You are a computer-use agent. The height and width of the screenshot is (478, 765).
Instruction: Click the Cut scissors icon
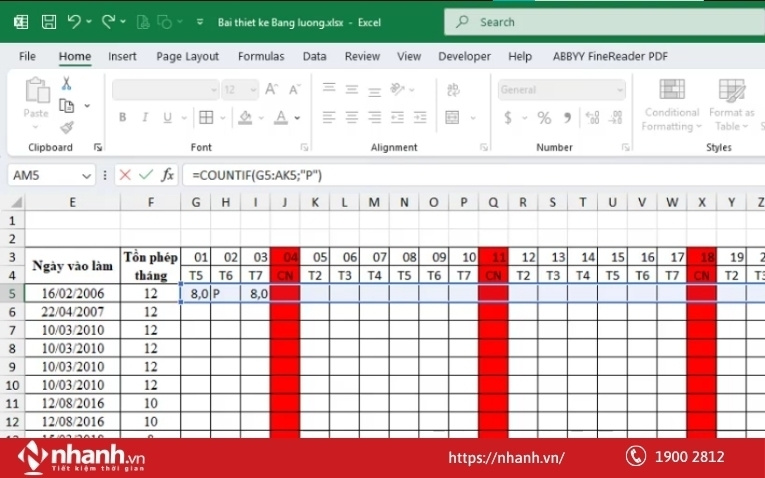(x=66, y=83)
